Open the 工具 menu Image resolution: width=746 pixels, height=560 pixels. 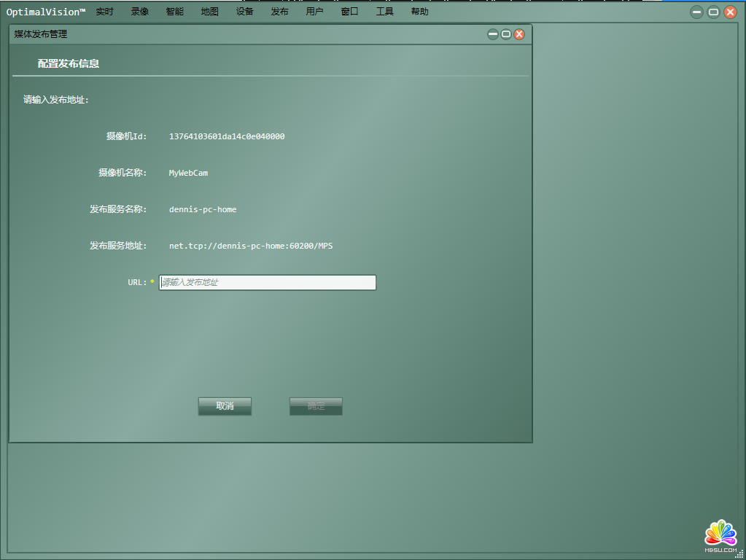pyautogui.click(x=384, y=12)
